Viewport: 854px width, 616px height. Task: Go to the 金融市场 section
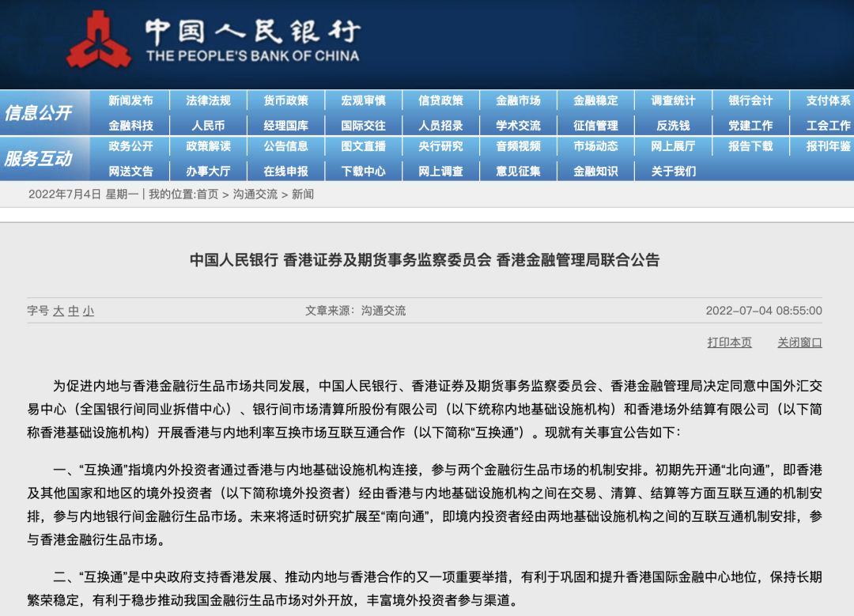(x=518, y=100)
